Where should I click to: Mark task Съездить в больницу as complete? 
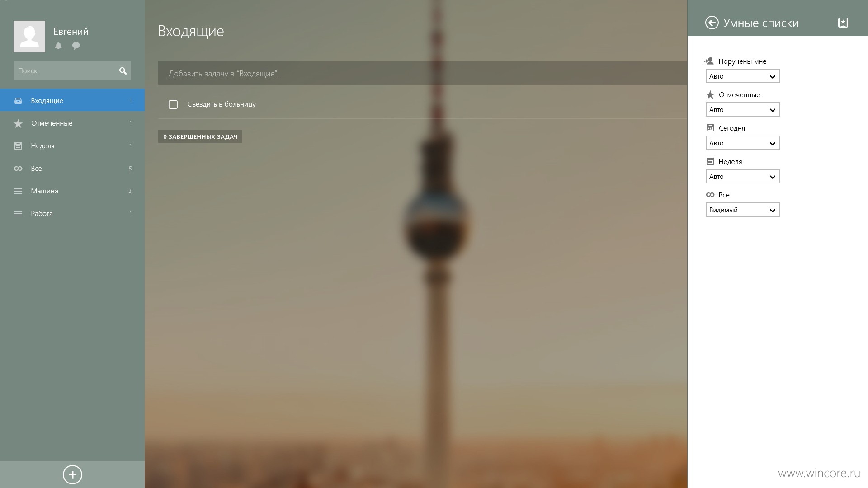click(173, 105)
